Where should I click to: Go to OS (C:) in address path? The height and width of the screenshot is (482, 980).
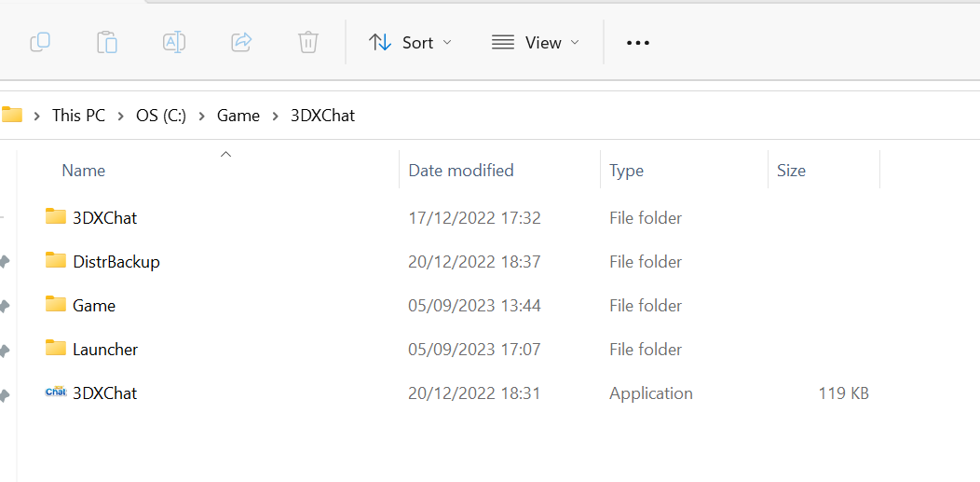[x=161, y=116]
